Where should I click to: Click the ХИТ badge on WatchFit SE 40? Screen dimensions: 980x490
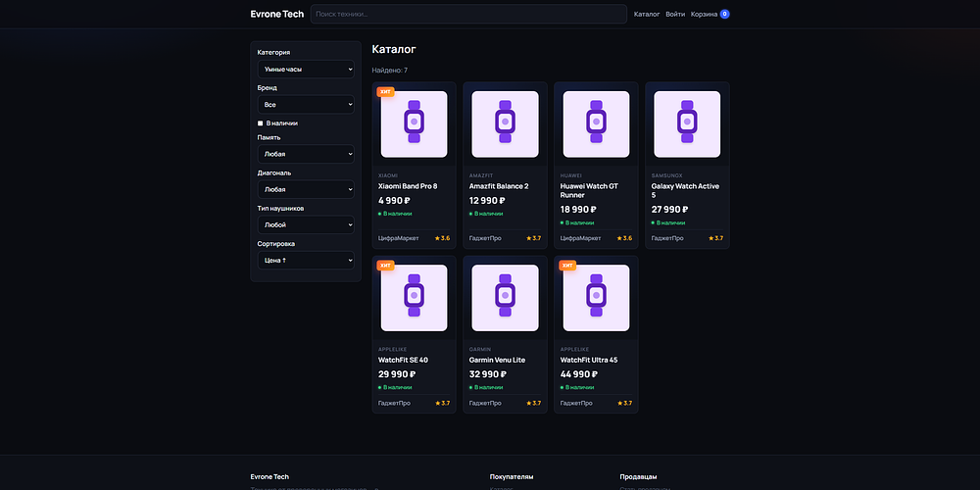click(385, 266)
